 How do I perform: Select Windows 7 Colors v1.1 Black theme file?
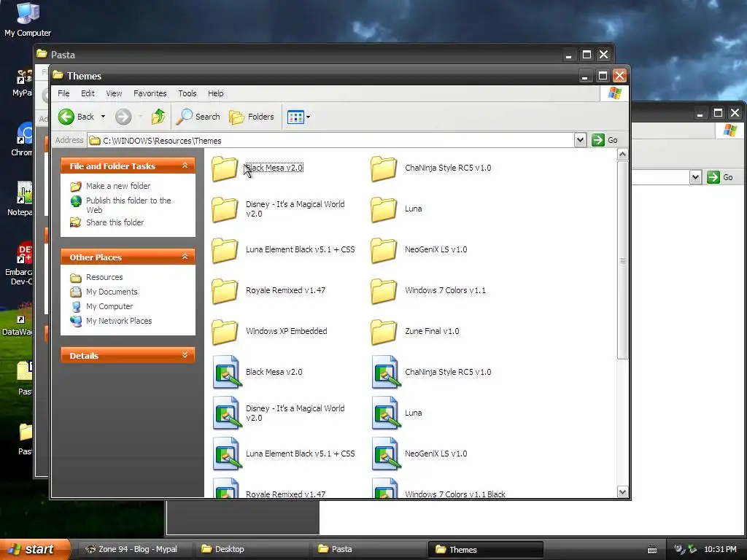click(386, 488)
